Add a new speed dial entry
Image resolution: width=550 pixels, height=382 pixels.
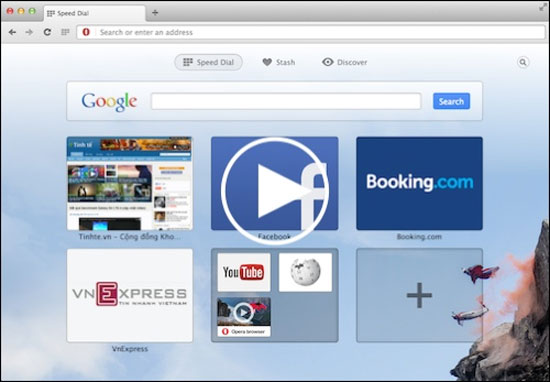419,295
